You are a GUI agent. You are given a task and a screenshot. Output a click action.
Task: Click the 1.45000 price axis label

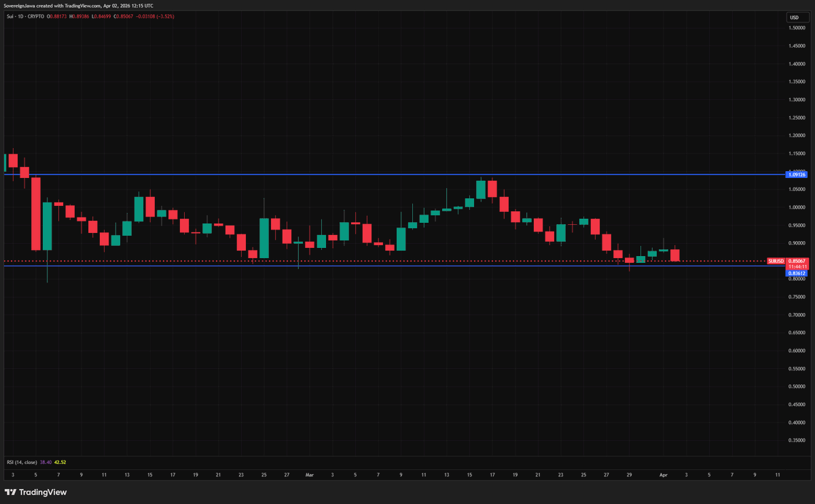point(797,46)
